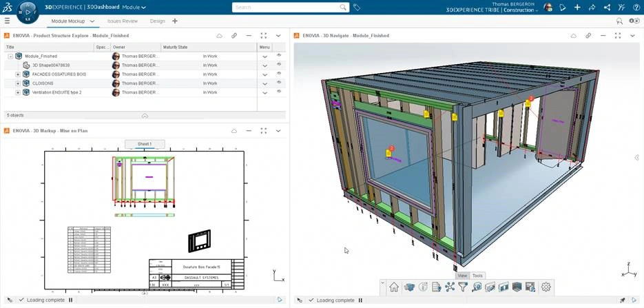The height and width of the screenshot is (308, 644).
Task: Toggle visibility eye for Ventilation ENSUITE type 2
Action: 279,91
